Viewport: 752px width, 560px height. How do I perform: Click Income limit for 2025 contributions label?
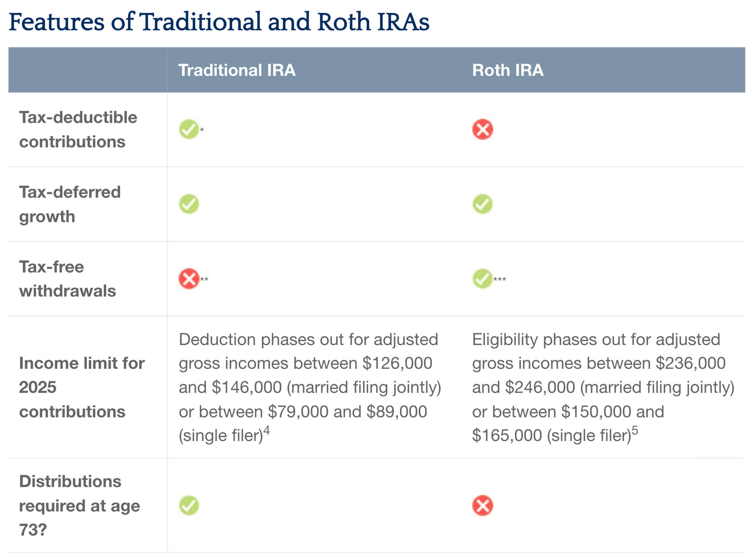(x=82, y=387)
